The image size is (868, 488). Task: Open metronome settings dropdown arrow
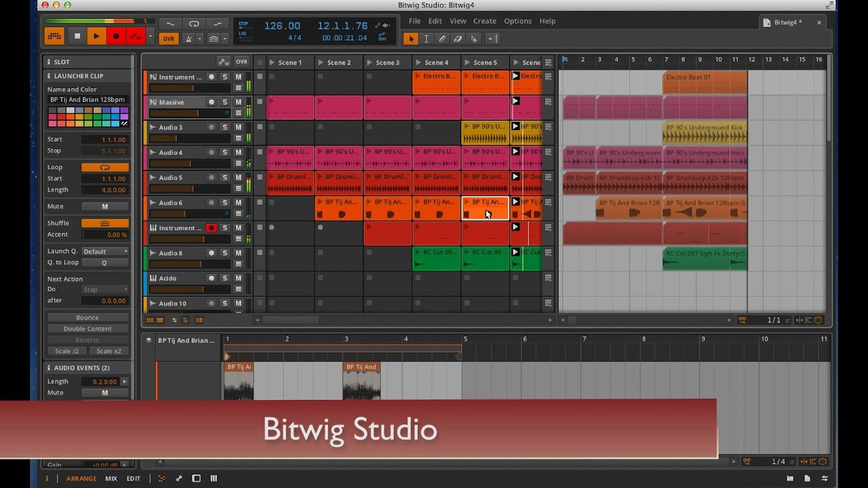click(x=200, y=39)
